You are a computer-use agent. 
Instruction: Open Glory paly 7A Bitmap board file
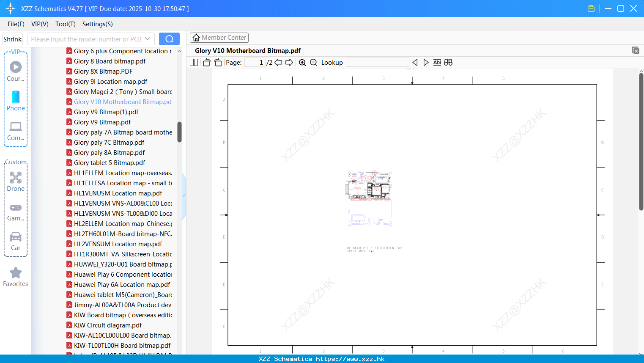coord(119,132)
